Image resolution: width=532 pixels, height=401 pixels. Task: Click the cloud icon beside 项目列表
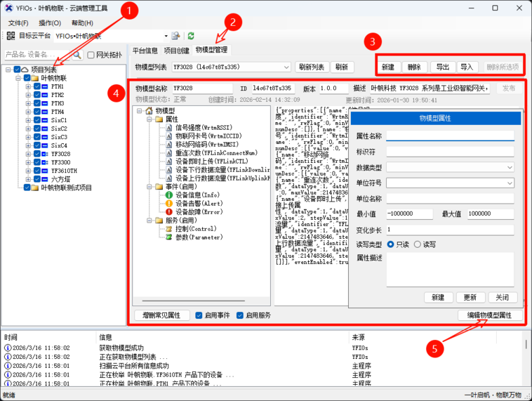pyautogui.click(x=25, y=70)
